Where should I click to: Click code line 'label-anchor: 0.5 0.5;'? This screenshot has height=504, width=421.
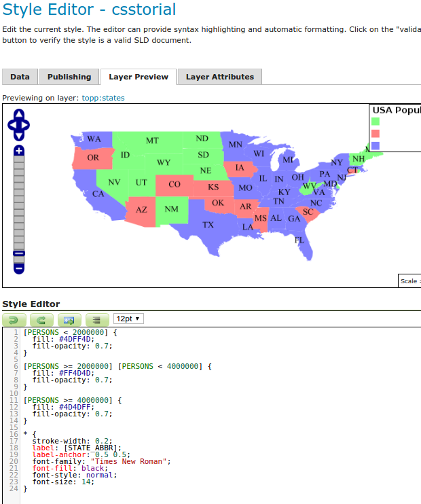point(81,454)
